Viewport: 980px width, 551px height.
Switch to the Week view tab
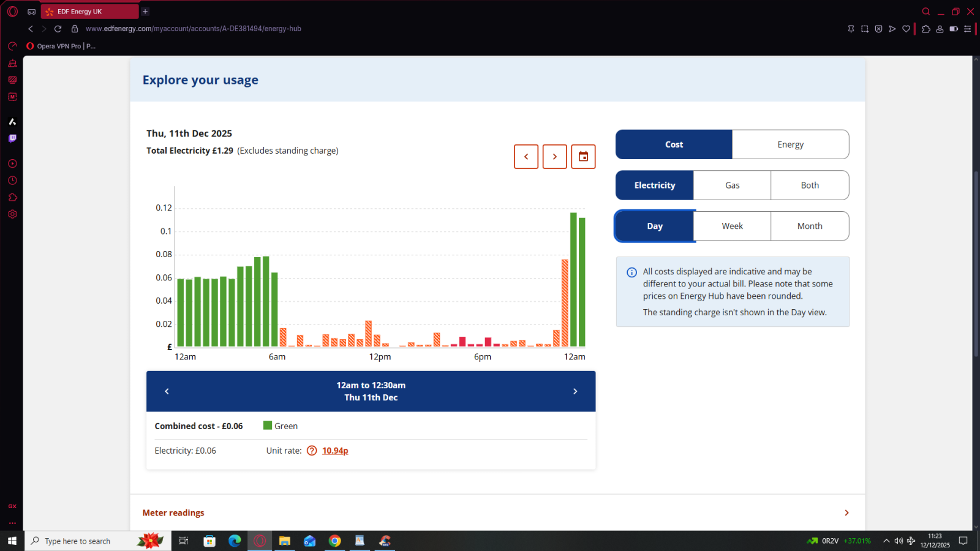pos(732,227)
